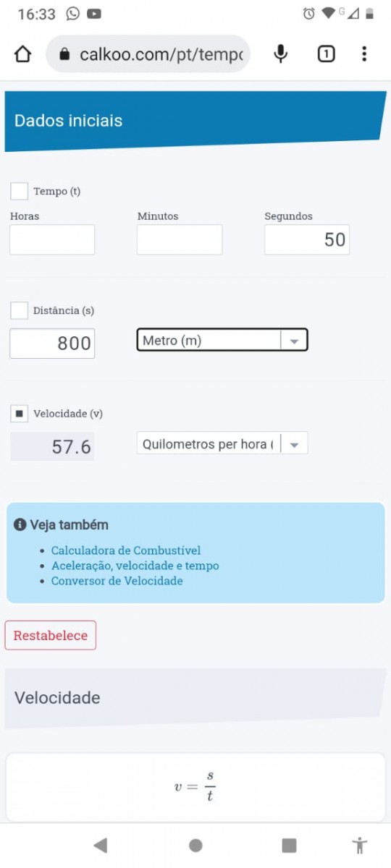Tap the microphone voice search icon
The image size is (391, 868).
281,54
